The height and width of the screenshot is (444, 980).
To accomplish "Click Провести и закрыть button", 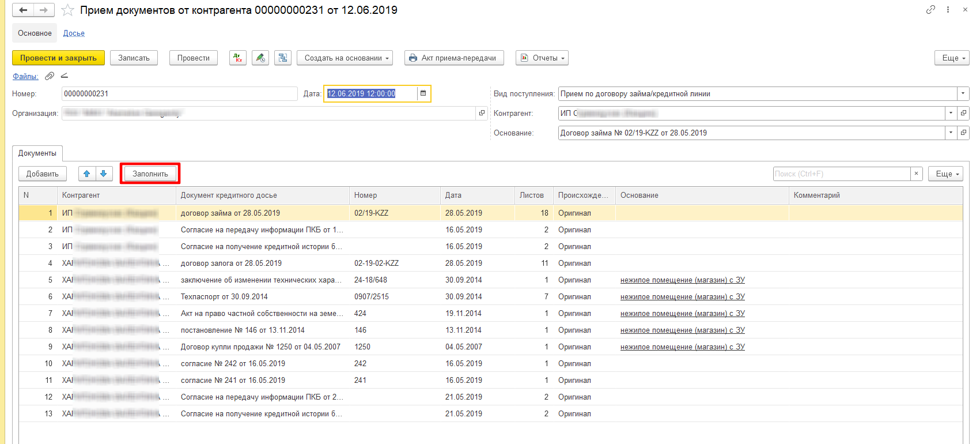I will [58, 58].
